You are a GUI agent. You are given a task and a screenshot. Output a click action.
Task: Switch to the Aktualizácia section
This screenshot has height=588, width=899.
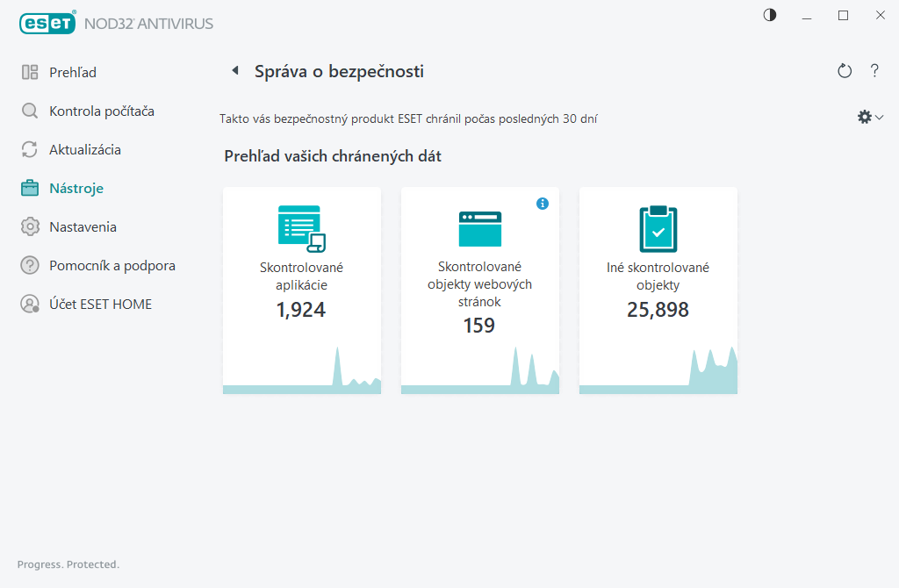click(85, 150)
